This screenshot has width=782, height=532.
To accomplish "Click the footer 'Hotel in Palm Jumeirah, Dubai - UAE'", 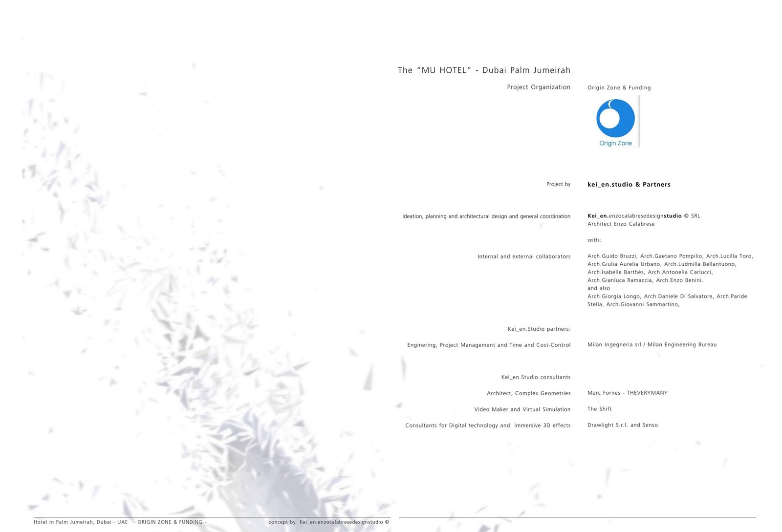I will (81, 522).
